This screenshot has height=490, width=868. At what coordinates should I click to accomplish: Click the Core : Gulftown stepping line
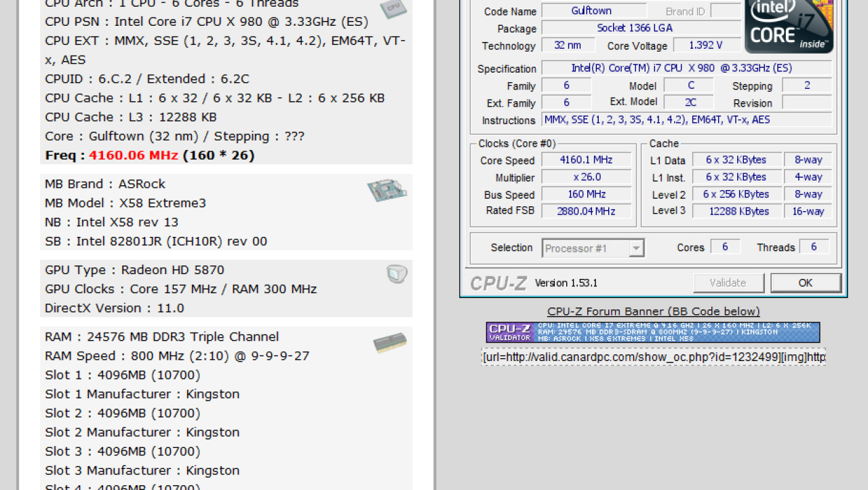[x=175, y=136]
